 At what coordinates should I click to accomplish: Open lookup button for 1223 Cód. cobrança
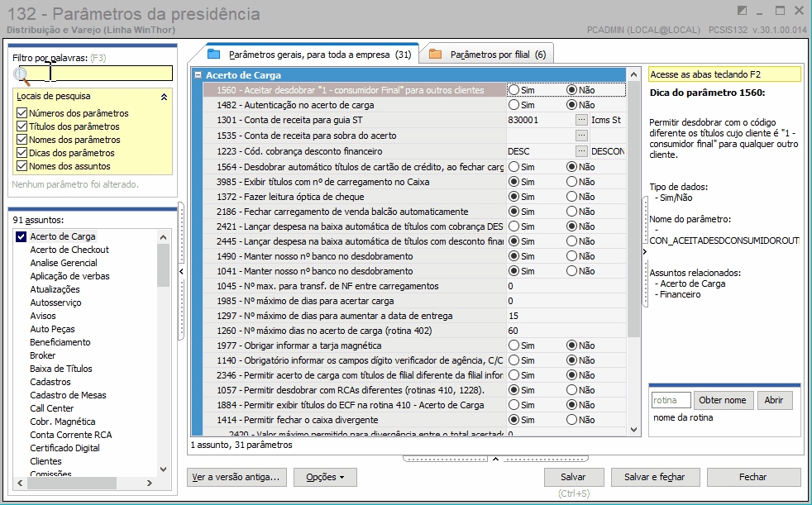coord(581,151)
